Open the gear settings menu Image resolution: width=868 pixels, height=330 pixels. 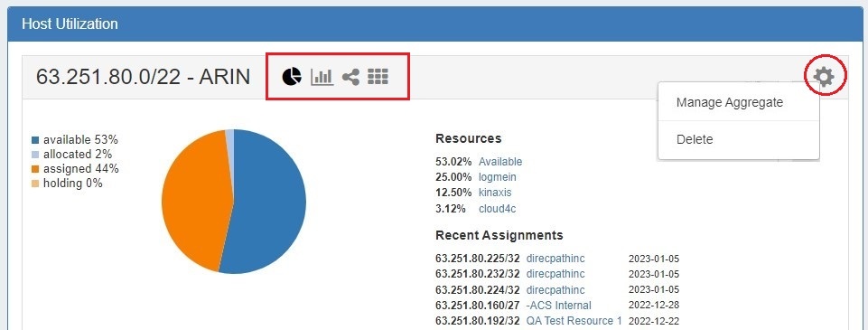(825, 76)
